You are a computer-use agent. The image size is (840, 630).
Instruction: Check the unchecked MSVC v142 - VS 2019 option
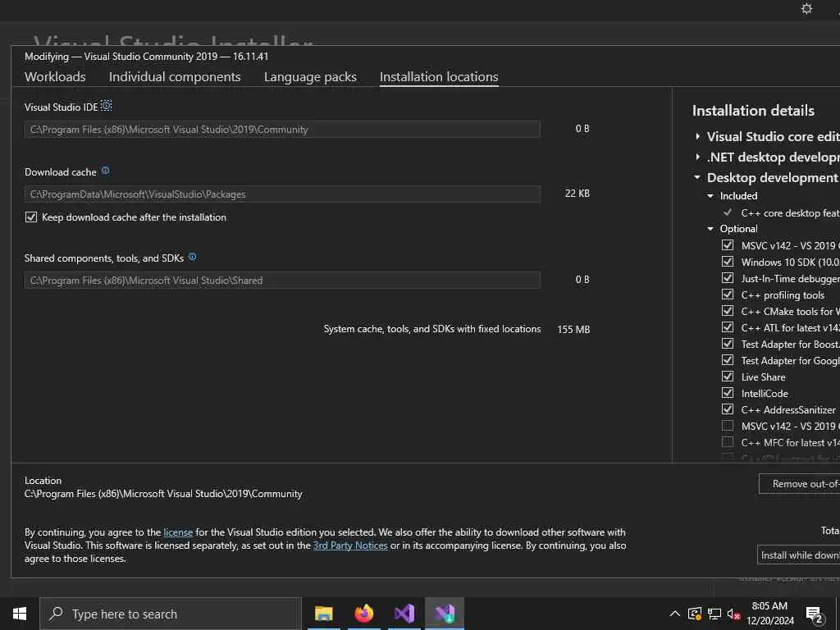(x=727, y=426)
